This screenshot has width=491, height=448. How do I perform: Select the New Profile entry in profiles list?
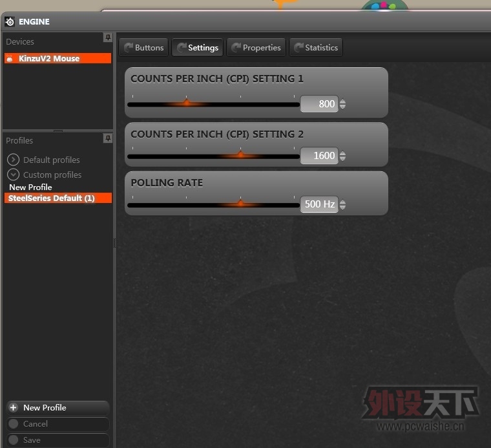[x=31, y=187]
